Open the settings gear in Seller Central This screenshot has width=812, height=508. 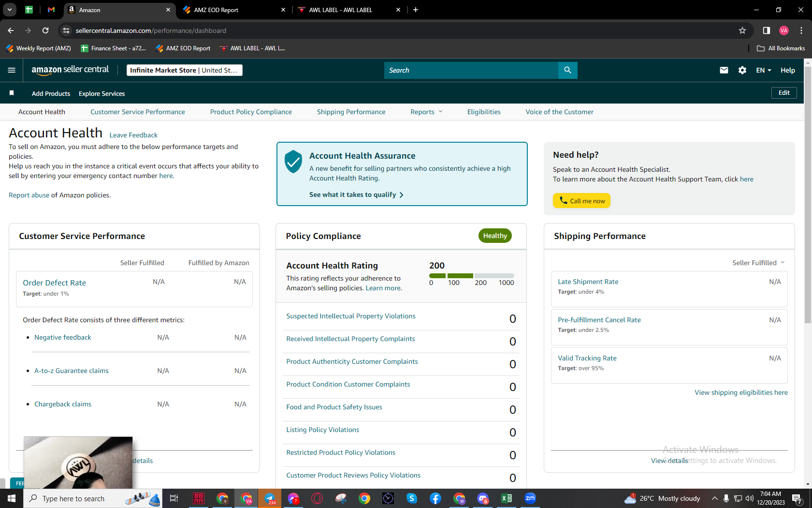pos(742,70)
